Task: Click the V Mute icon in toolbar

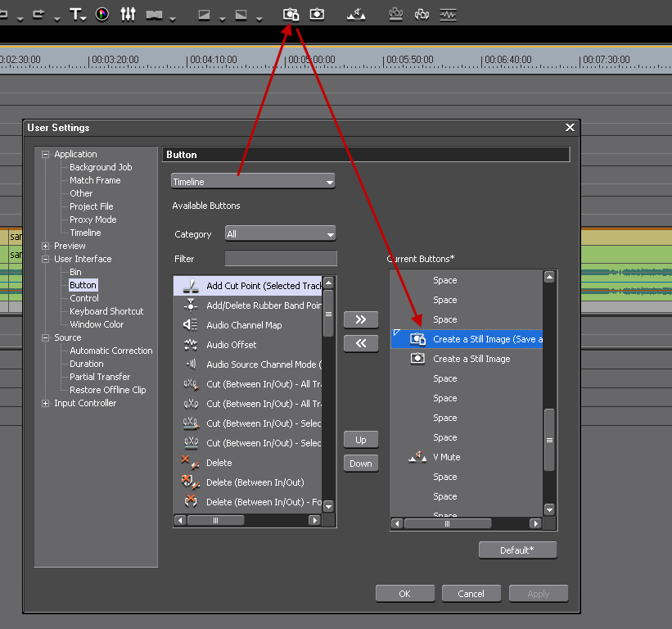Action: [356, 14]
